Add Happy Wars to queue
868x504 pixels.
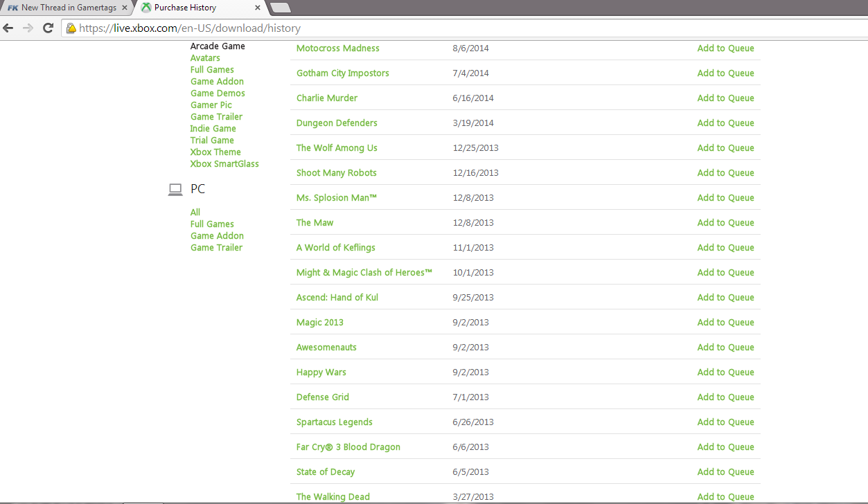(725, 372)
